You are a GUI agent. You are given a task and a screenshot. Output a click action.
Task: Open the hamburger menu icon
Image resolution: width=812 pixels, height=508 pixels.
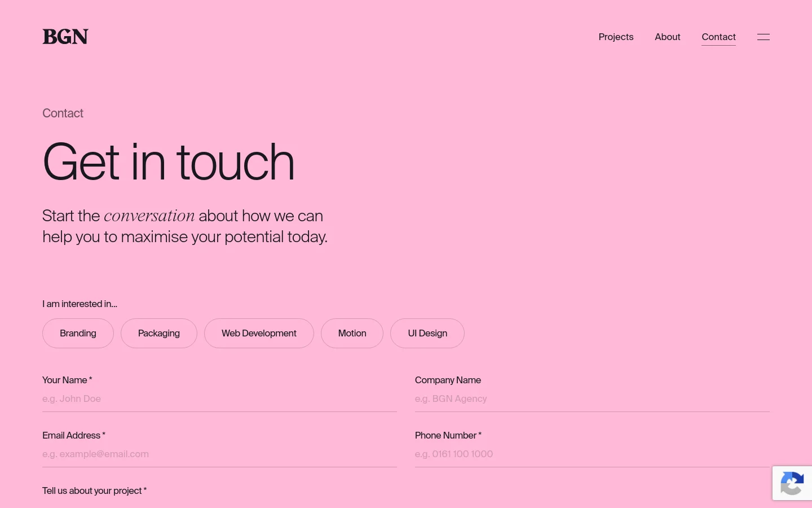[764, 37]
